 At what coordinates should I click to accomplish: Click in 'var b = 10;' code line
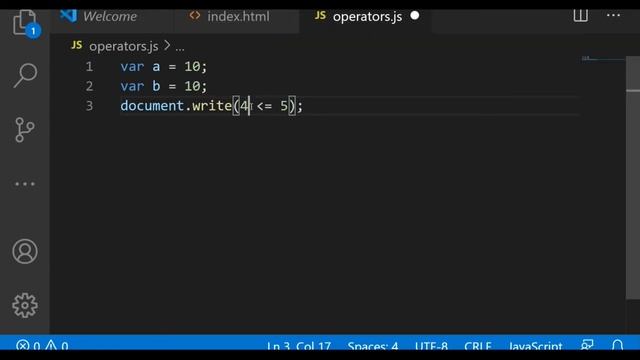click(164, 86)
